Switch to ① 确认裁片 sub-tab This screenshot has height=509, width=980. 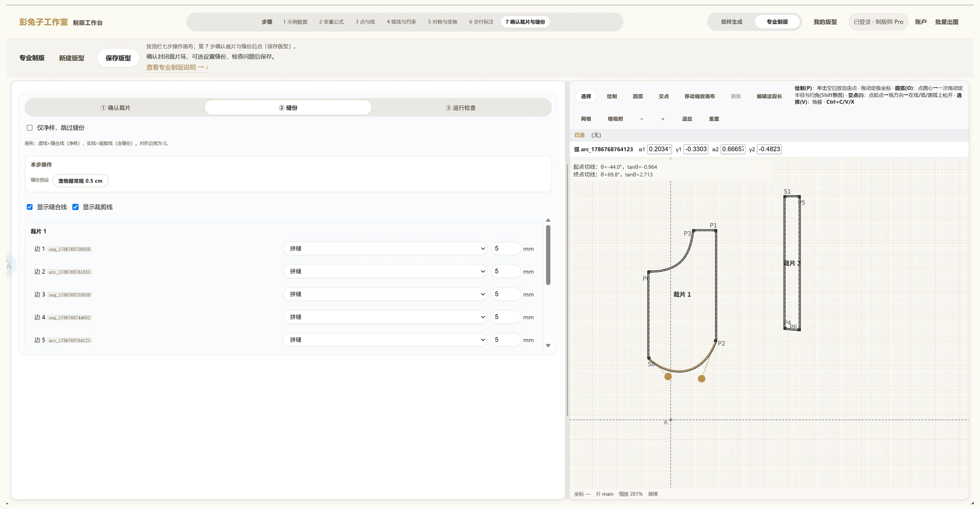(115, 108)
